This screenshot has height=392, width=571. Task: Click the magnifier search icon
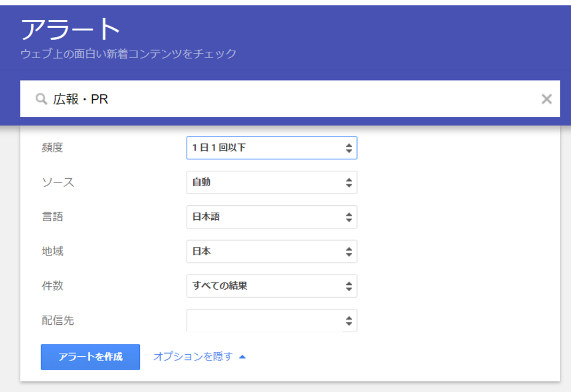[41, 99]
